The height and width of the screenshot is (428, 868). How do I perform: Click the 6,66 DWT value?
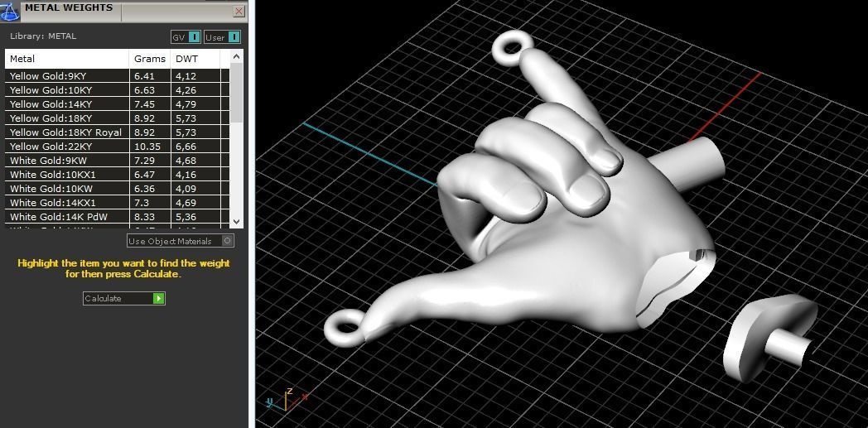pos(186,146)
